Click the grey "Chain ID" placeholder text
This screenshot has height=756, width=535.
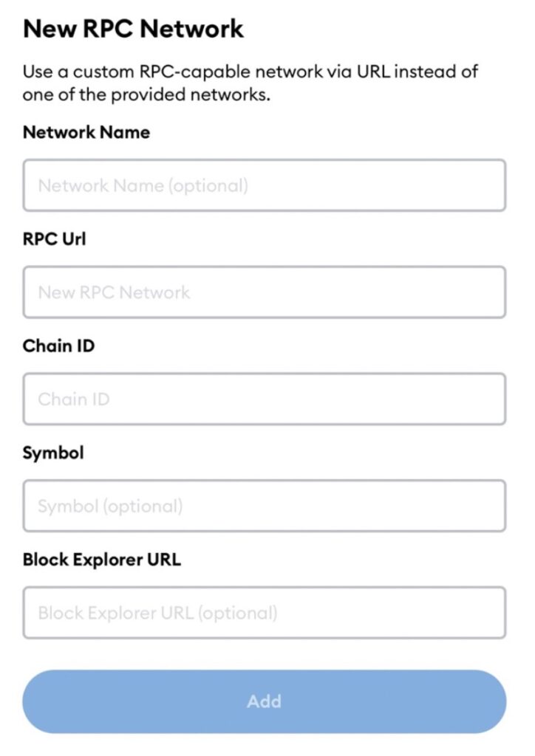click(74, 399)
